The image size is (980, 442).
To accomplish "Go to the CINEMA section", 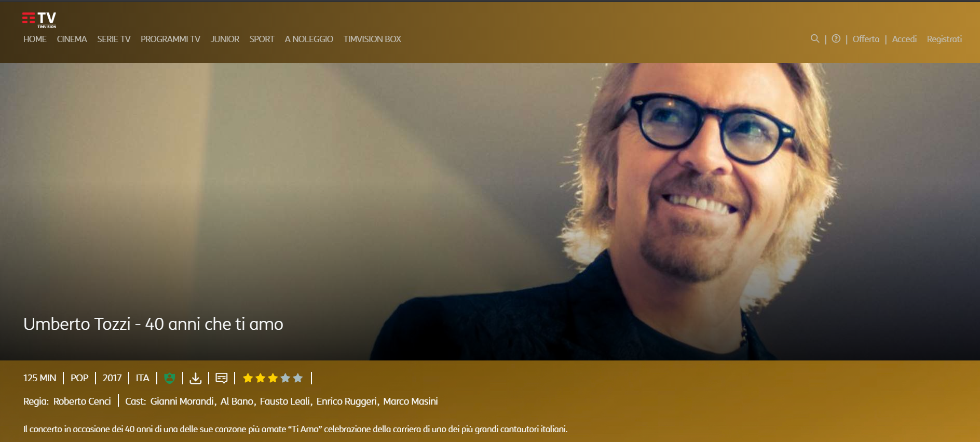I will (x=72, y=39).
